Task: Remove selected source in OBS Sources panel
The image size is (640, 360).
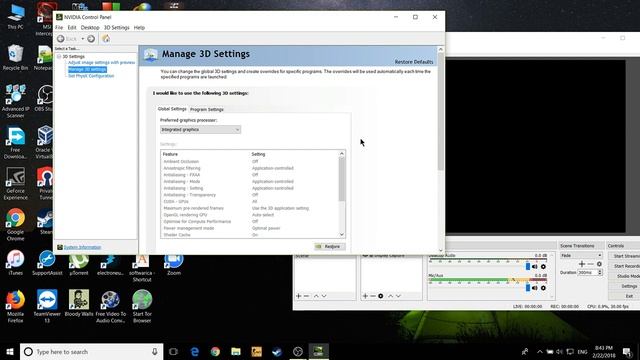Action: tap(373, 296)
